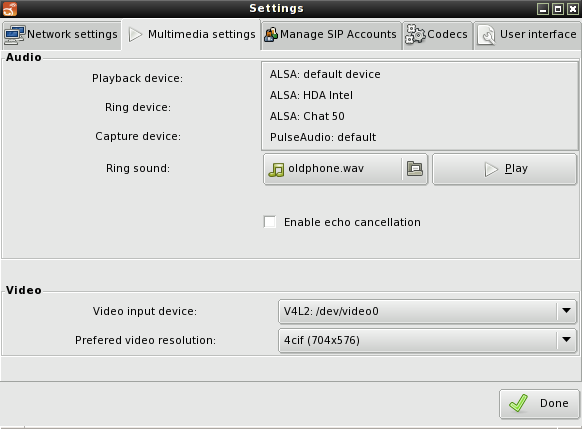Close the Settings window
The height and width of the screenshot is (429, 582).
573,9
